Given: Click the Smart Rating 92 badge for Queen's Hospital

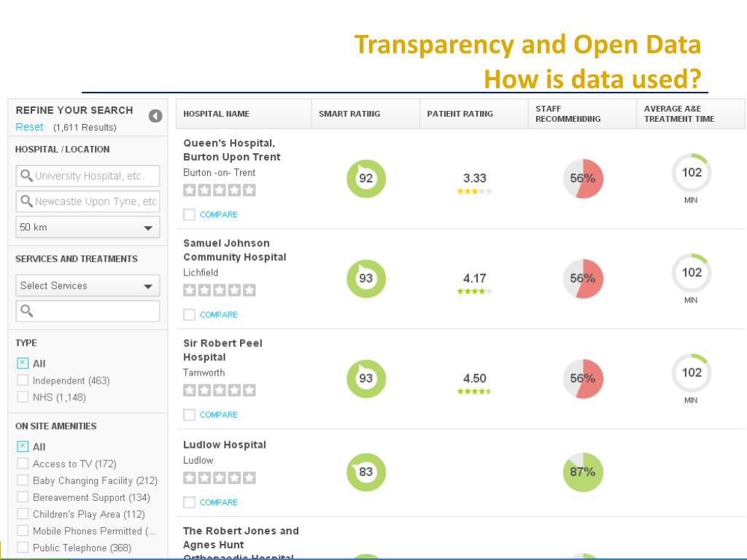Looking at the screenshot, I should (366, 179).
